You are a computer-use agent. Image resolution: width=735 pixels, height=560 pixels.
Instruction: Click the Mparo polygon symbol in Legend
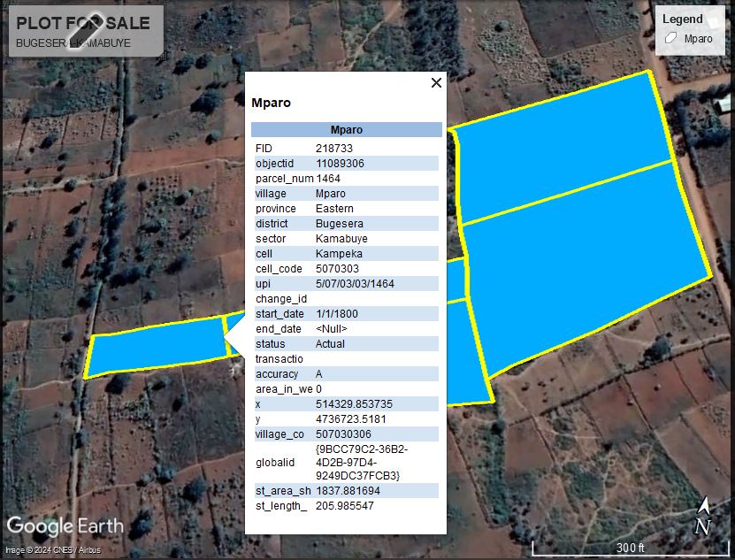pyautogui.click(x=671, y=38)
